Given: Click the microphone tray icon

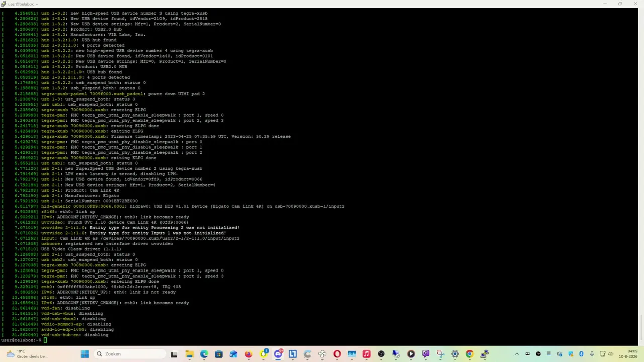Looking at the screenshot, I should tap(592, 354).
